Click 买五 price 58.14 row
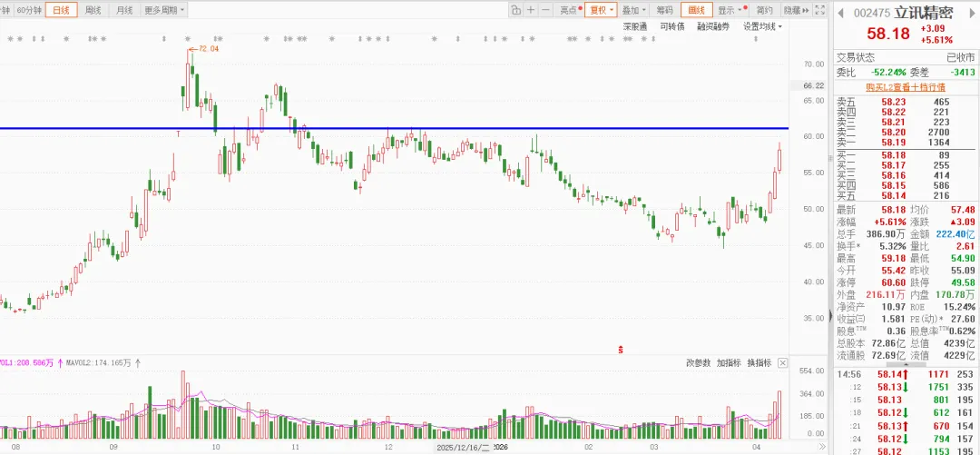This screenshot has height=455, width=980. tap(905, 196)
